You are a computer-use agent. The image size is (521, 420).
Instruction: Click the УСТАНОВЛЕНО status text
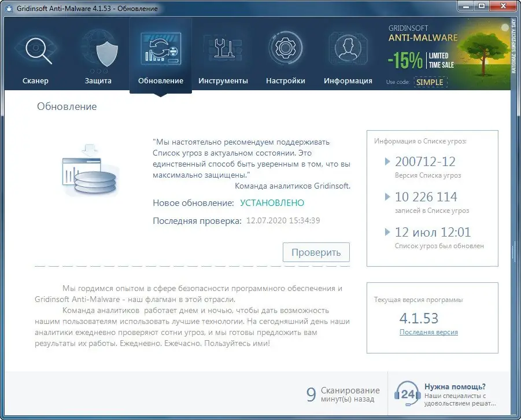coord(272,203)
